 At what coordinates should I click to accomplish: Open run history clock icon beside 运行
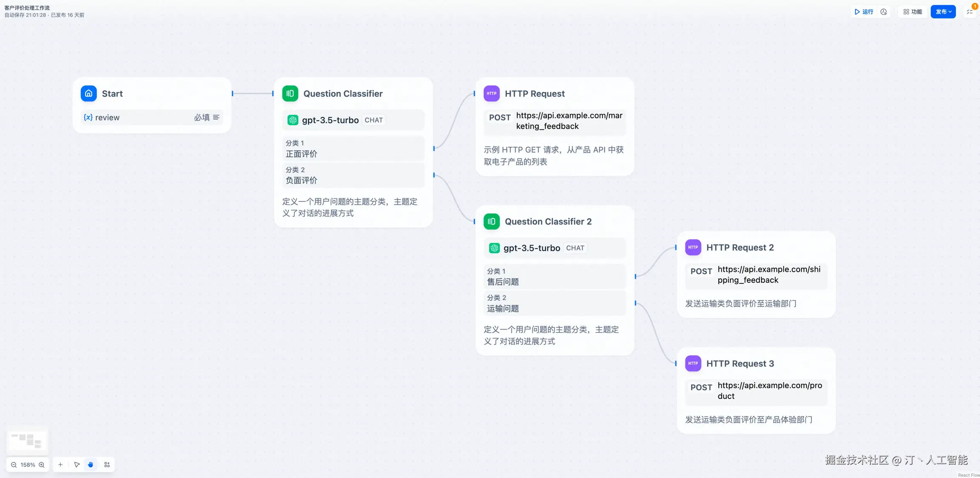pos(884,11)
